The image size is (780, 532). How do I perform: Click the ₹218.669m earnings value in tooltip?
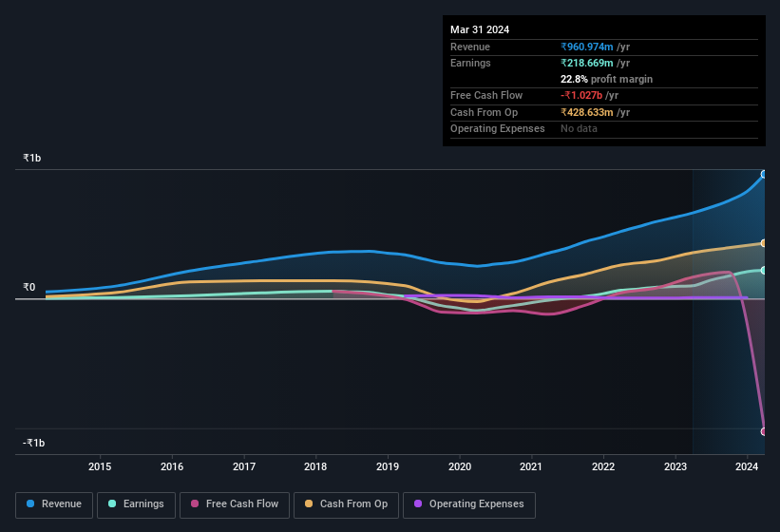(587, 63)
